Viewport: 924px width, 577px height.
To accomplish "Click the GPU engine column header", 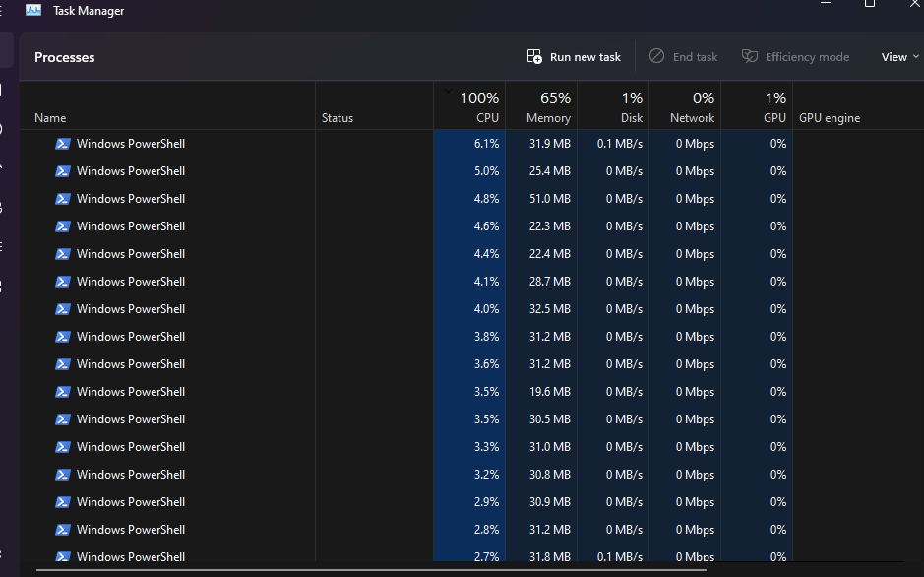I will point(830,118).
